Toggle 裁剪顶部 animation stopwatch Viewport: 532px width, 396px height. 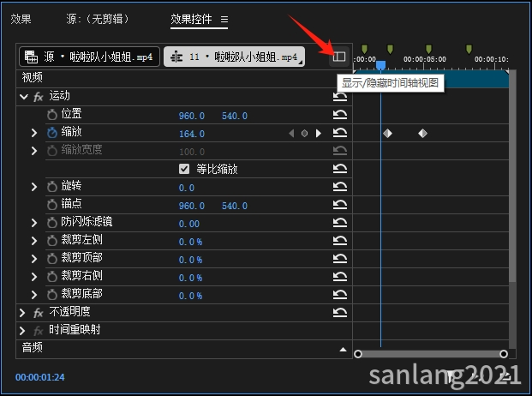click(x=52, y=259)
